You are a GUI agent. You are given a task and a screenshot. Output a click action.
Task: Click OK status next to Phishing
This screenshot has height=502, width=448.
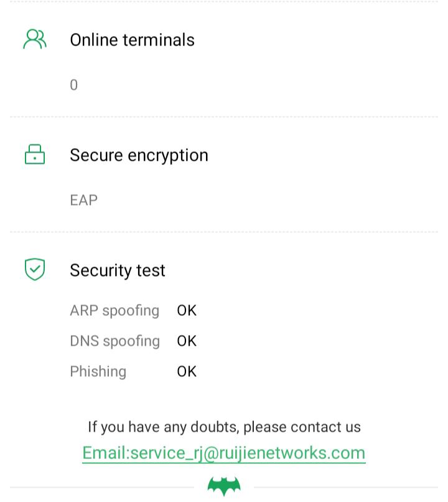click(187, 371)
